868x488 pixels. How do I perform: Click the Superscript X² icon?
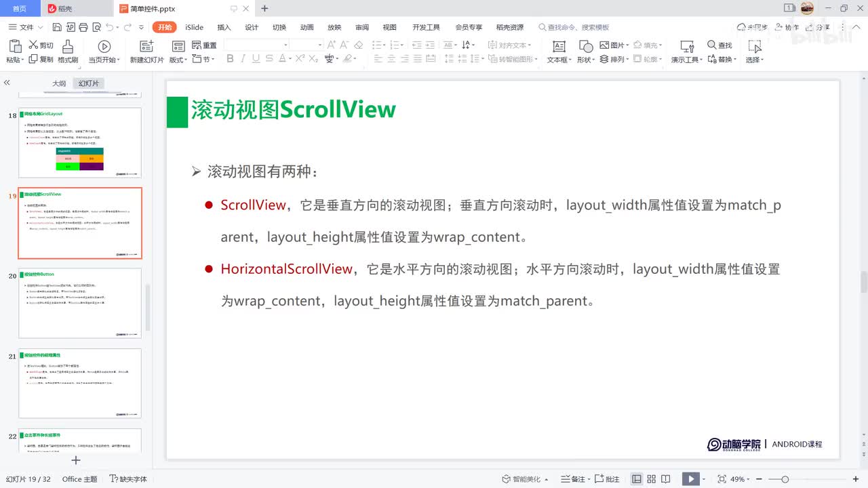point(299,59)
